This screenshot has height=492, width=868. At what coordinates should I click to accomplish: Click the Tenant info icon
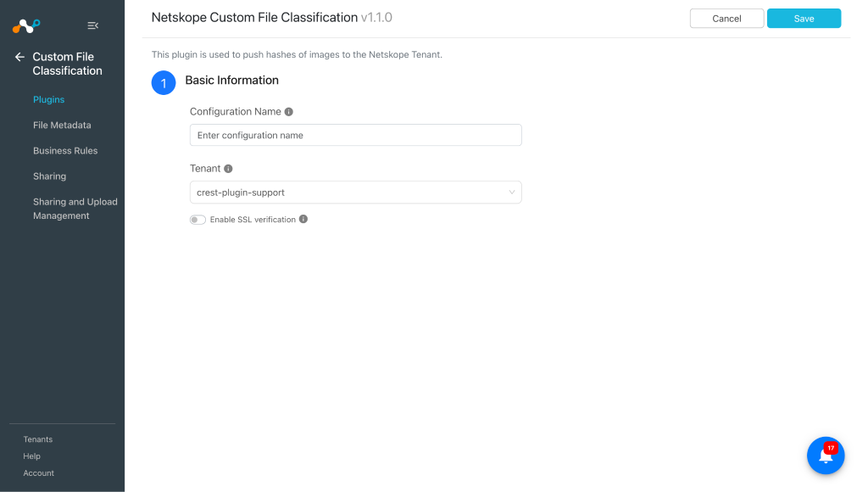tap(228, 169)
